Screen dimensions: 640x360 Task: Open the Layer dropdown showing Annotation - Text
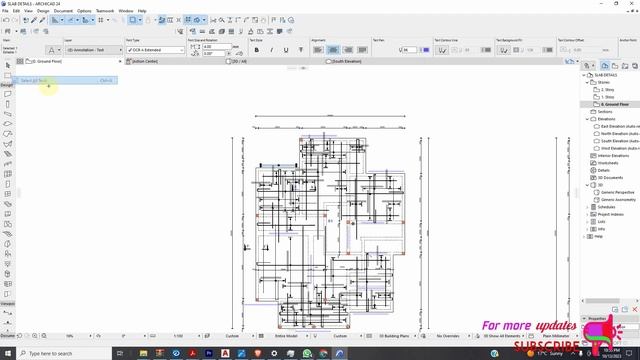(93, 50)
